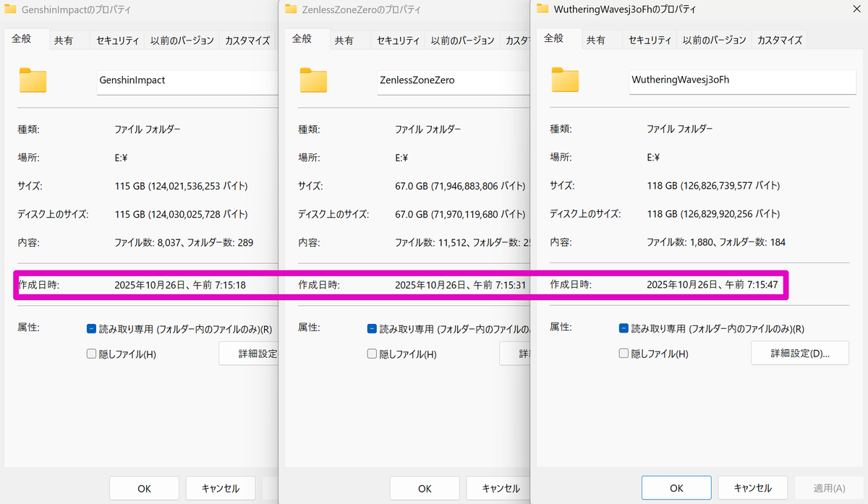This screenshot has height=504, width=868.
Task: Click 詳細設定 in the GenshinImpact window
Action: coord(249,354)
